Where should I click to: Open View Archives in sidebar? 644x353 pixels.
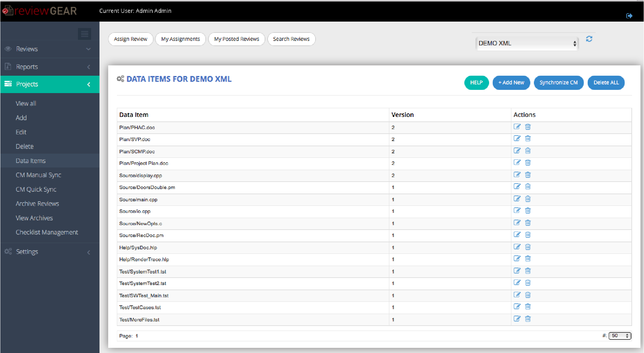(x=34, y=218)
